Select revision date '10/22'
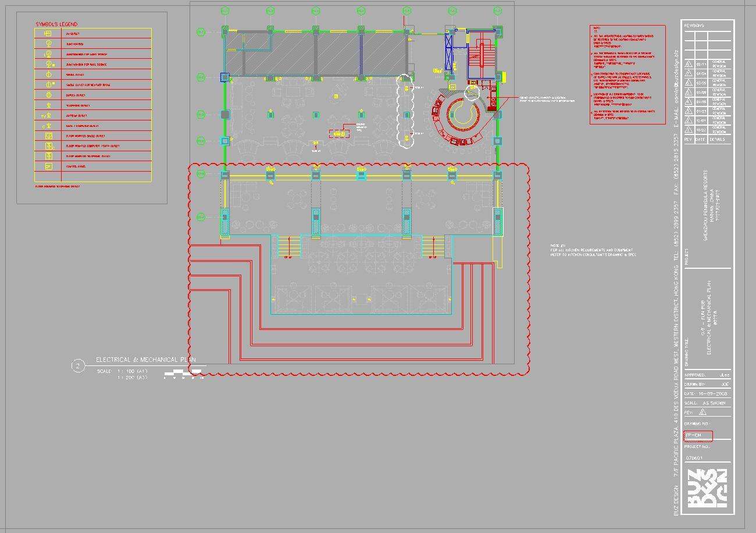Screen dimensions: 756x533 click(701, 130)
